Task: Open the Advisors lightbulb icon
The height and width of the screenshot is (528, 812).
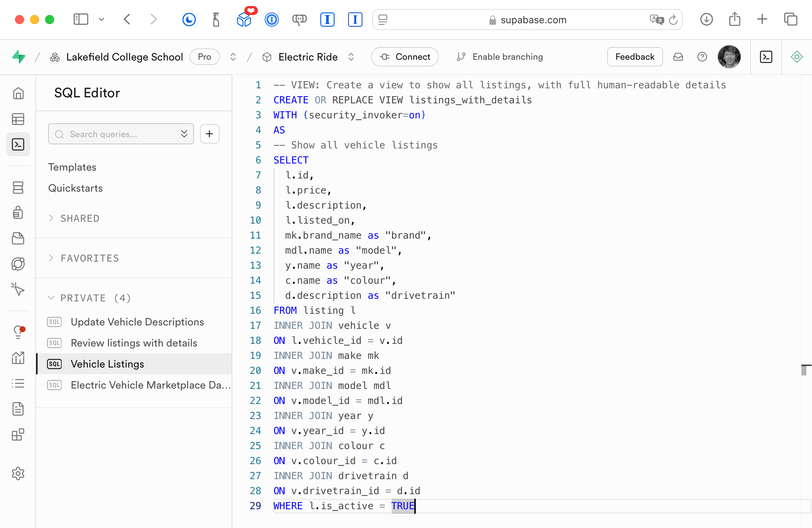Action: pos(18,332)
